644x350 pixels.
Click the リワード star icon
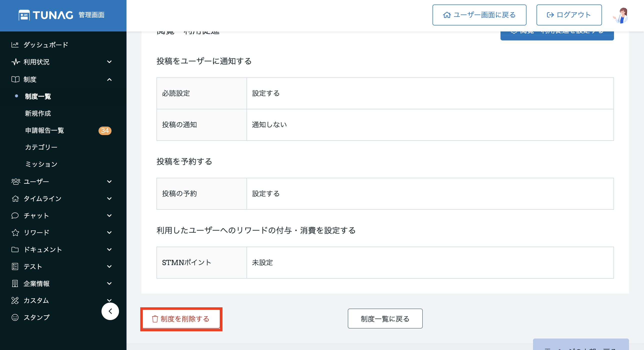(15, 232)
